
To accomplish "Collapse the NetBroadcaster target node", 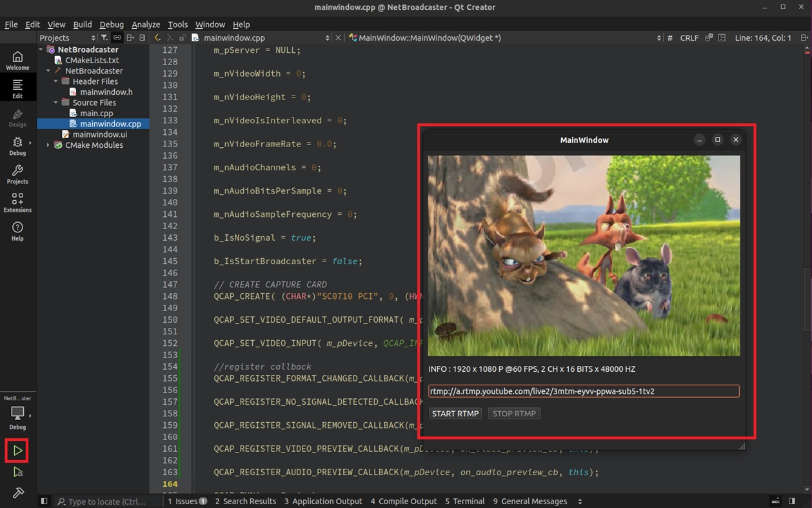I will pos(48,71).
